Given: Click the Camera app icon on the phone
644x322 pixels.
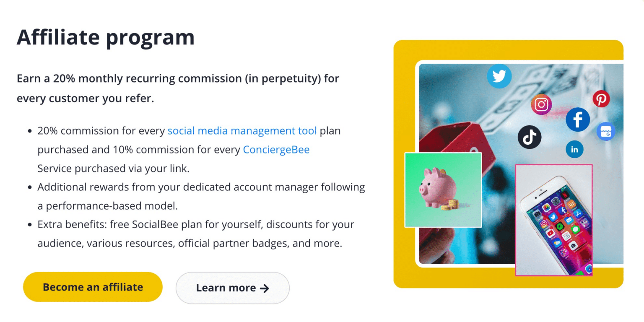Looking at the screenshot, I should (573, 245).
